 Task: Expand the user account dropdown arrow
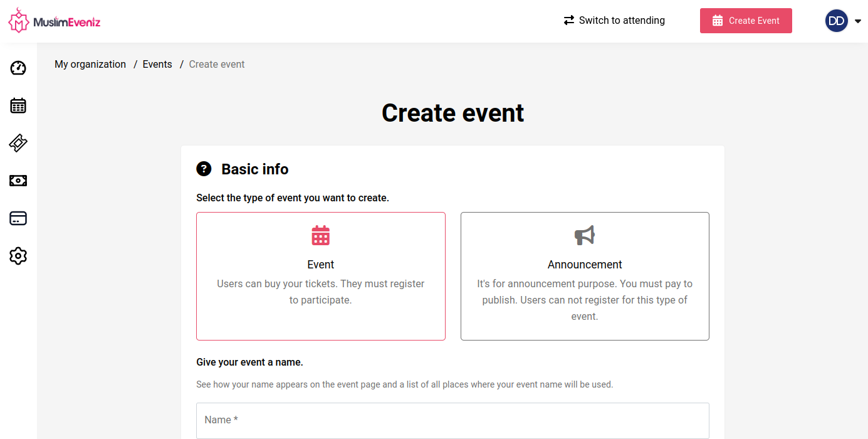pyautogui.click(x=858, y=21)
